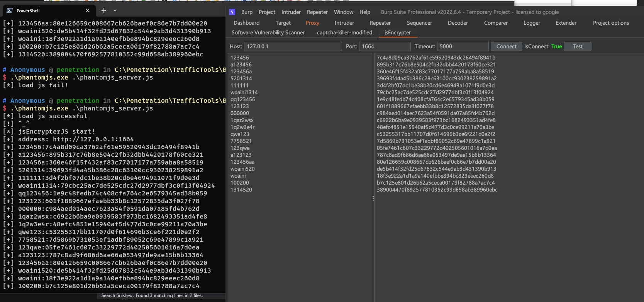Click hash '389004470f692577810352c99d658ab389960ebc' in Burp results
Image resolution: width=644 pixels, height=302 pixels.
pyautogui.click(x=437, y=190)
